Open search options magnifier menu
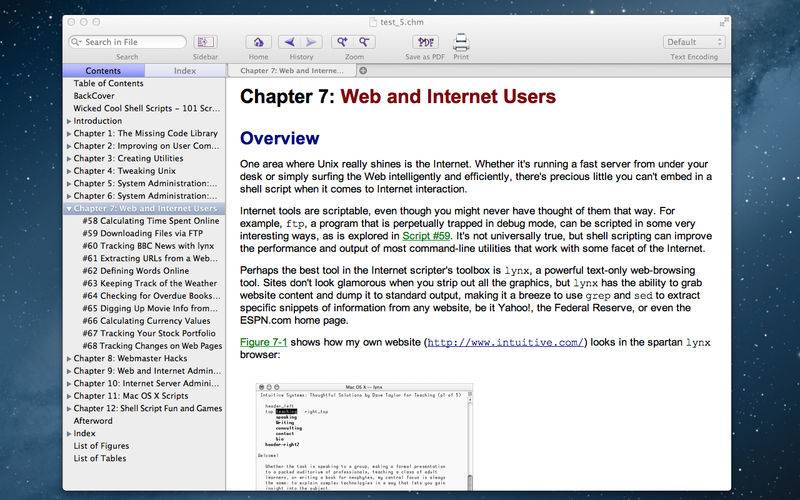The image size is (800, 500). click(x=76, y=42)
